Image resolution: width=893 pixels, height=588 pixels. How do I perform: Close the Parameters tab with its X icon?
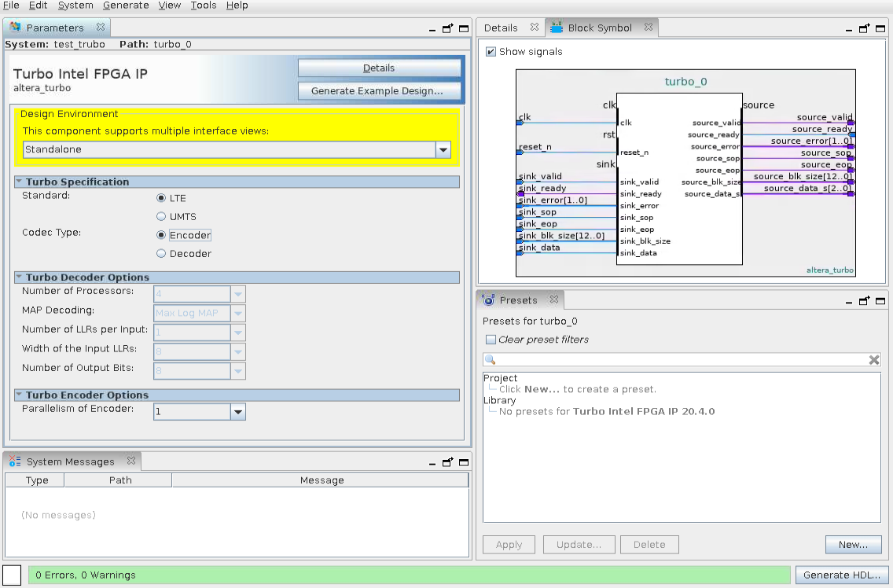[x=101, y=27]
